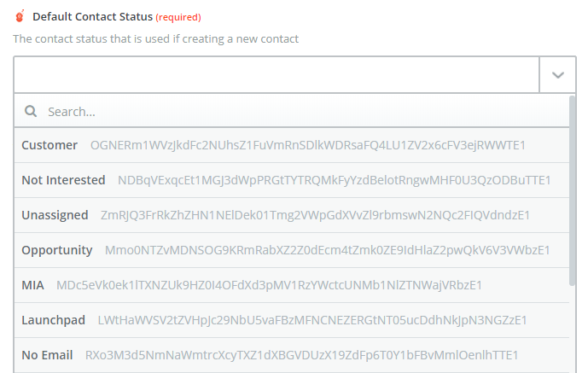Choose the Launchpad status option
The height and width of the screenshot is (373, 588).
click(x=292, y=320)
